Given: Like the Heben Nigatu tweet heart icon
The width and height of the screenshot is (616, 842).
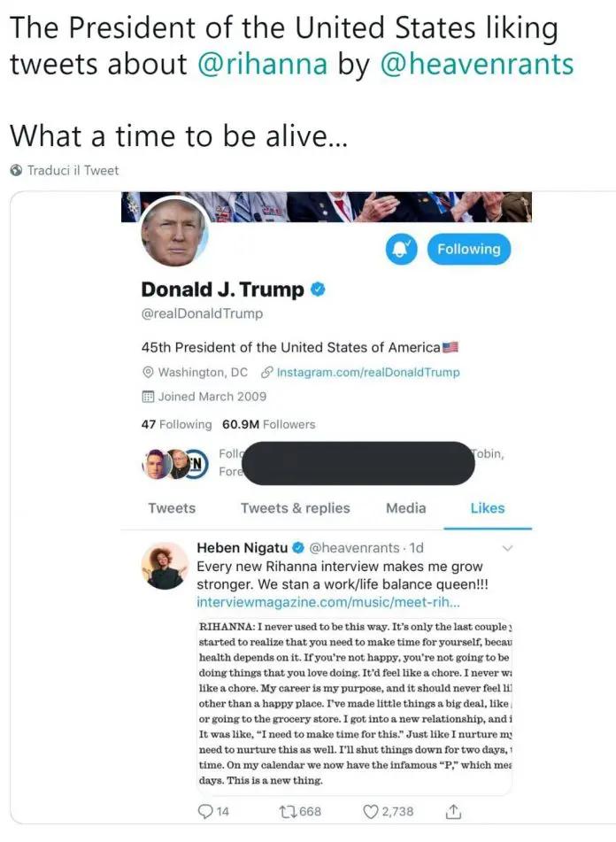Looking at the screenshot, I should (x=371, y=811).
